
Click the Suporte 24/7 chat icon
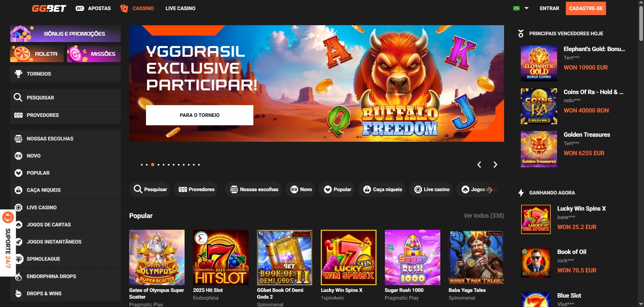click(8, 218)
